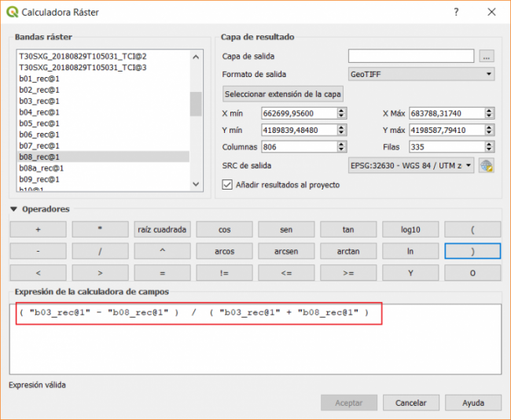Image resolution: width=511 pixels, height=420 pixels.
Task: Click the not-equal operator button
Action: pyautogui.click(x=224, y=273)
